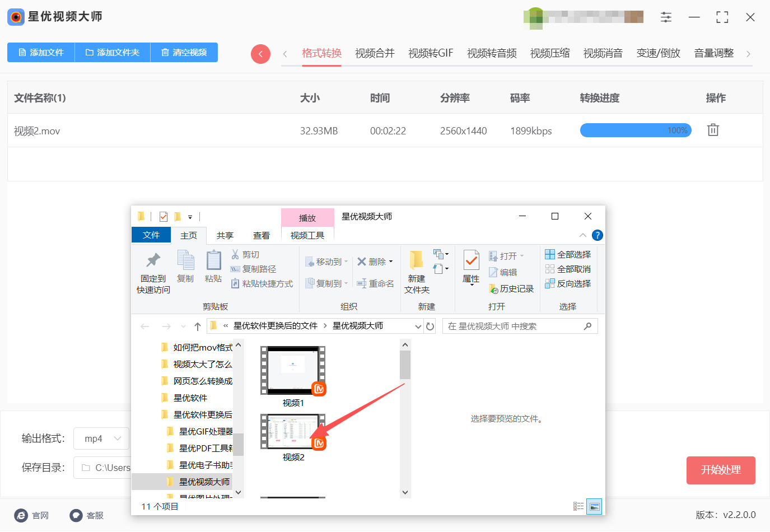This screenshot has height=532, width=770.
Task: Open 文件 menu in Explorer
Action: tap(151, 235)
